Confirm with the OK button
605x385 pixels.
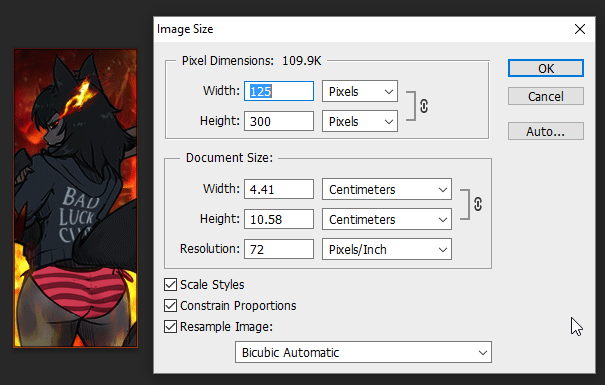[x=546, y=68]
